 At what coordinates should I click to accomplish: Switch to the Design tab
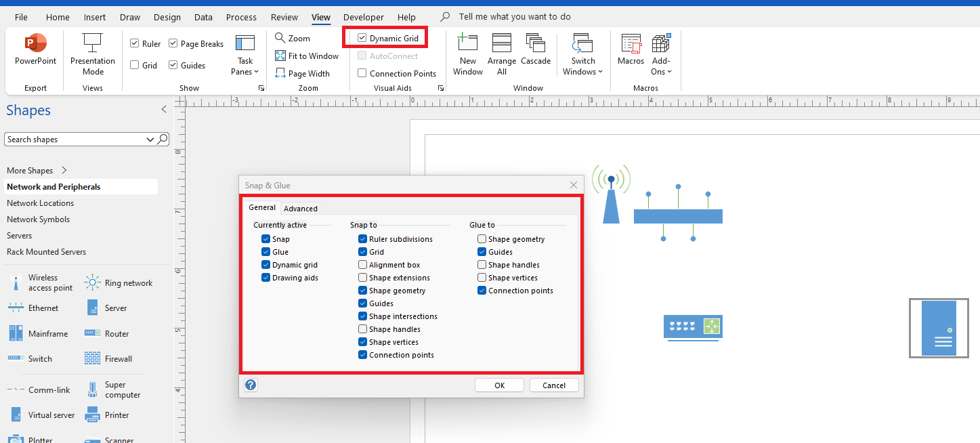coord(167,17)
